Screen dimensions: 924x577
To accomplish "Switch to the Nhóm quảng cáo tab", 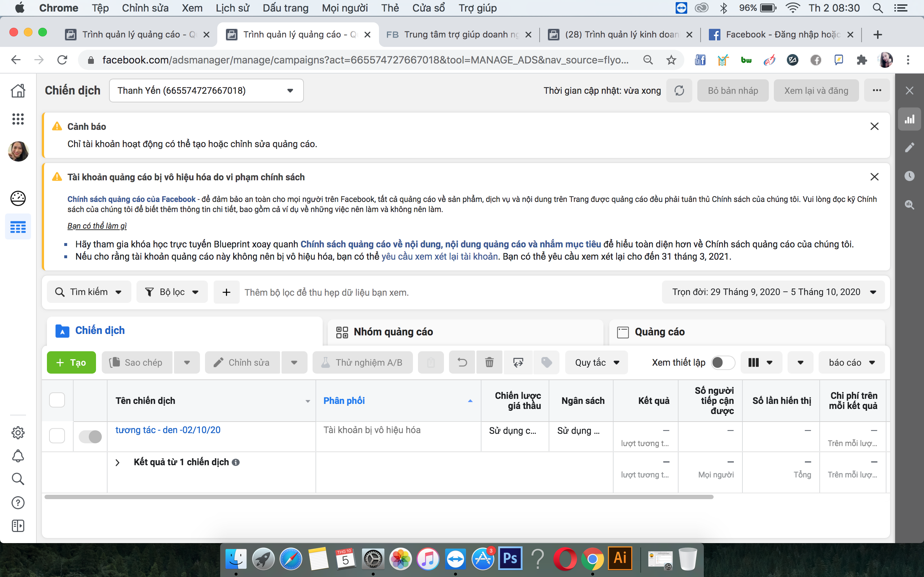I will tap(393, 332).
